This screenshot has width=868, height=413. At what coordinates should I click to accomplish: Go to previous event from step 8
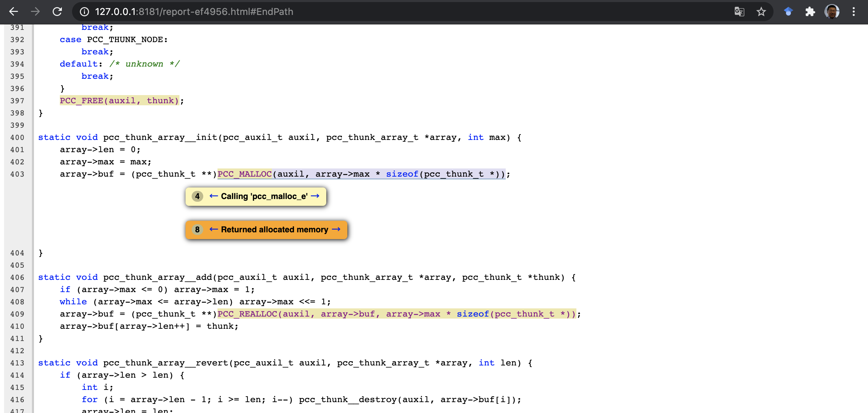tap(213, 229)
